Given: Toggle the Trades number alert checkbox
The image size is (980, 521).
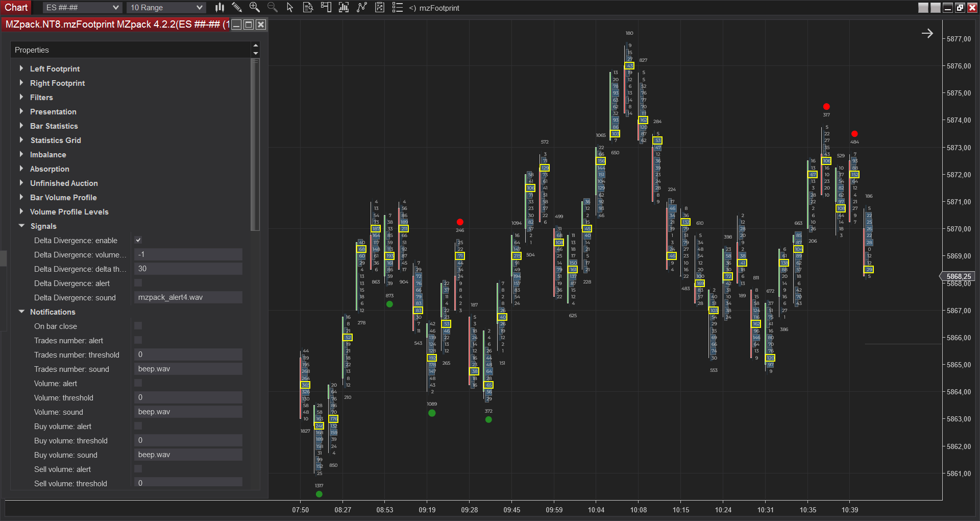Looking at the screenshot, I should tap(138, 340).
